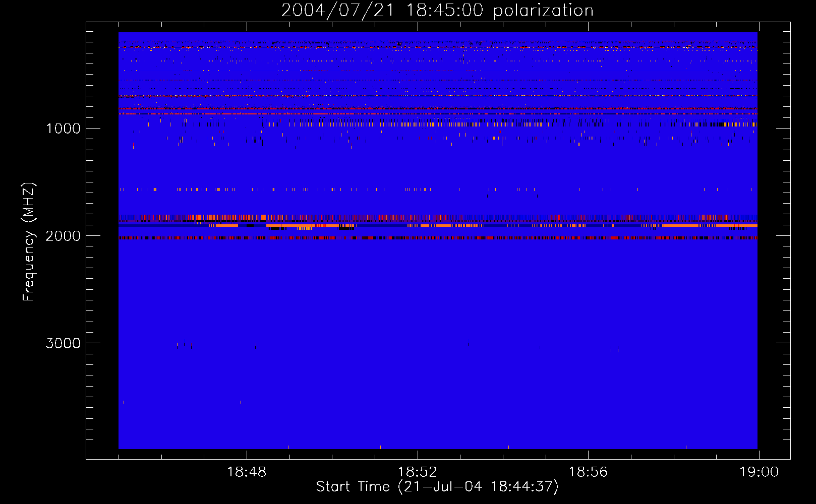
Task: Click the '18:56' time tick label
Action: tap(588, 472)
